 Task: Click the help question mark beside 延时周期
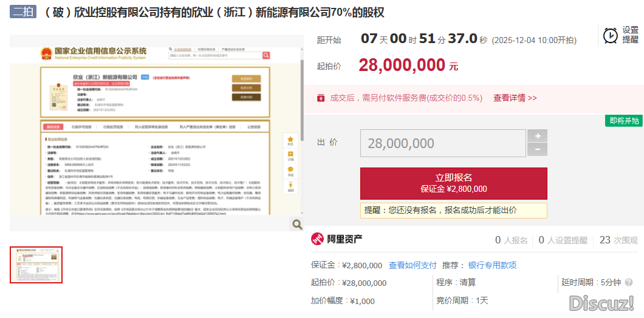point(628,282)
